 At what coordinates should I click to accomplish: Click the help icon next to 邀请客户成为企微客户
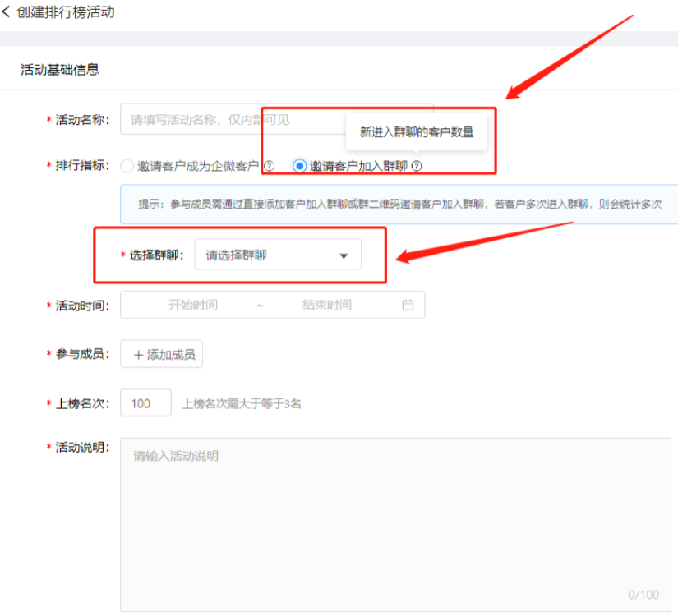(269, 166)
